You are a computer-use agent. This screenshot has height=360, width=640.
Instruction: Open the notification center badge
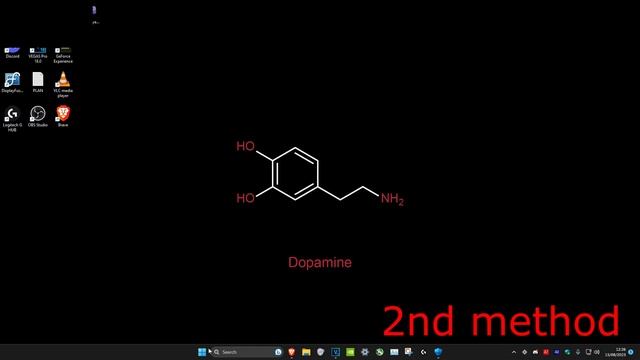[x=631, y=352]
